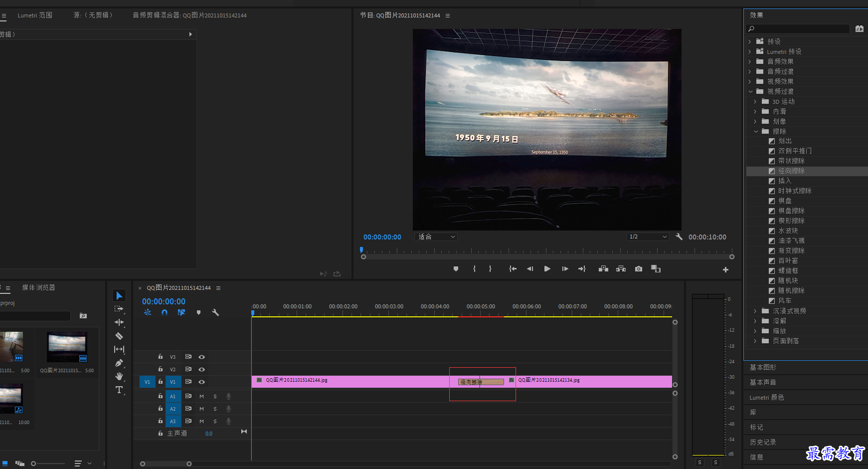Toggle linked selection in timeline
This screenshot has width=868, height=469.
click(x=181, y=312)
